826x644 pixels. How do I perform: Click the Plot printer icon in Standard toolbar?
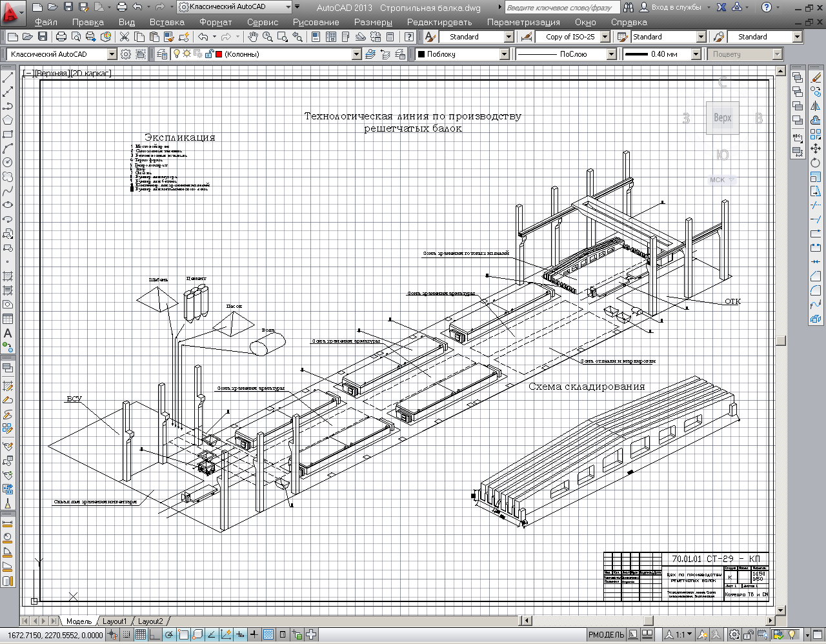61,37
